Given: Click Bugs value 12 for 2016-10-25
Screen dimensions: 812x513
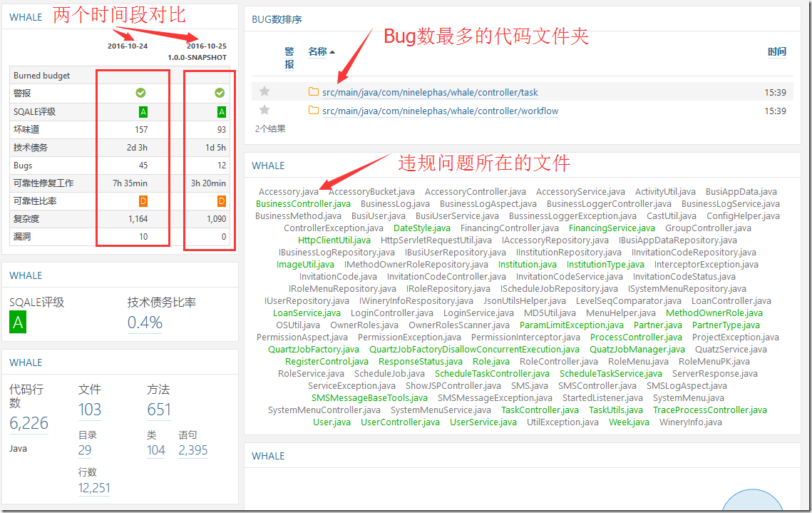Looking at the screenshot, I should pyautogui.click(x=222, y=166).
